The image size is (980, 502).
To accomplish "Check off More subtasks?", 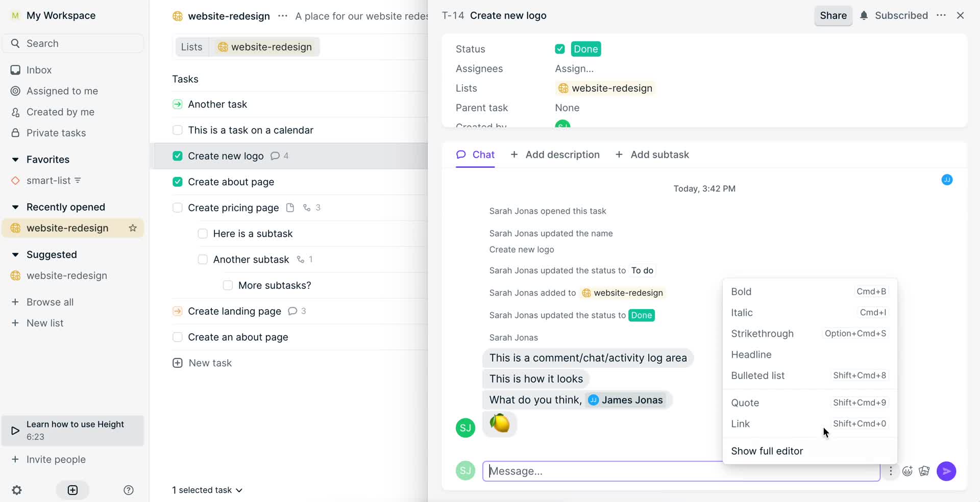I will 228,285.
